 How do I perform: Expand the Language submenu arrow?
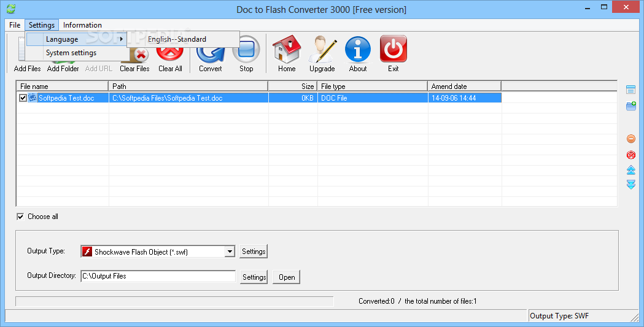(121, 39)
